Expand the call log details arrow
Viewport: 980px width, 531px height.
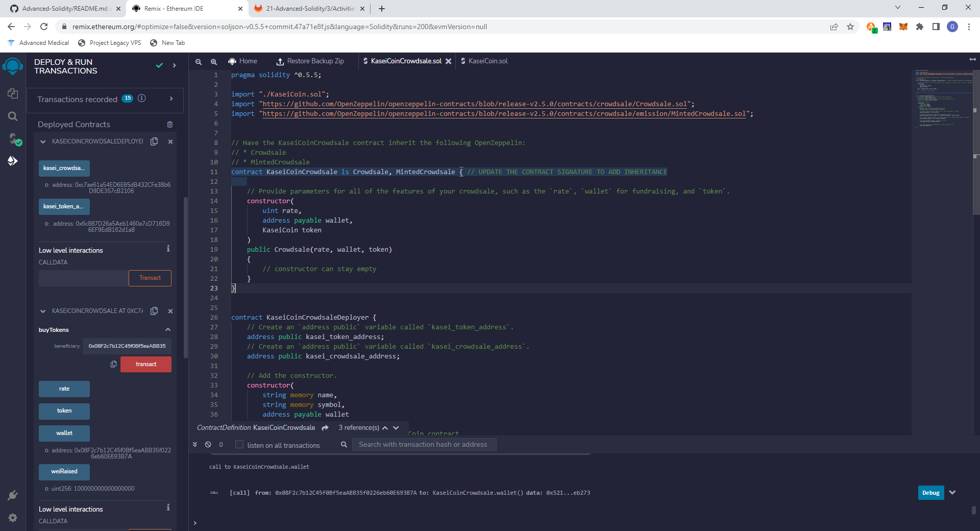pyautogui.click(x=952, y=493)
